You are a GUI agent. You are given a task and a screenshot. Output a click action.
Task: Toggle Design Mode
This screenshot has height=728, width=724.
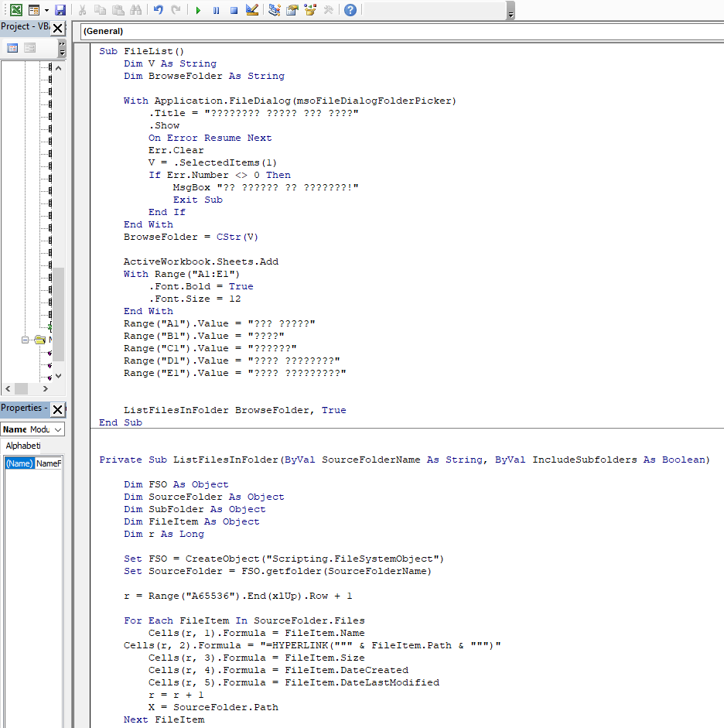[252, 10]
